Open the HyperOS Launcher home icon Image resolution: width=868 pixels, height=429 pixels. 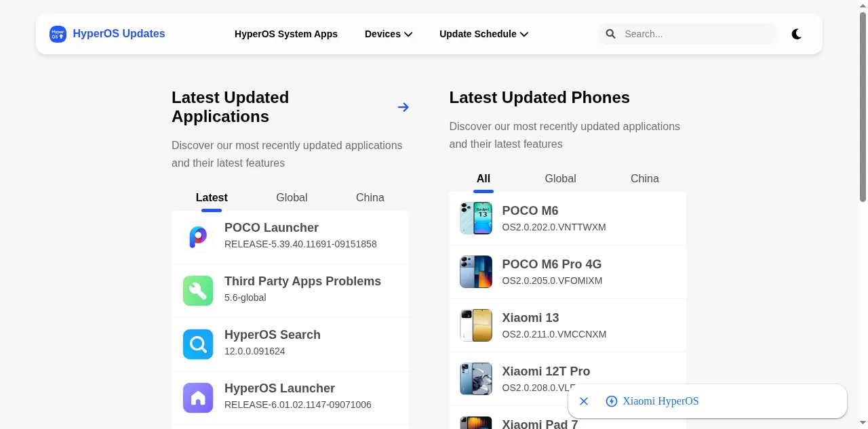198,398
